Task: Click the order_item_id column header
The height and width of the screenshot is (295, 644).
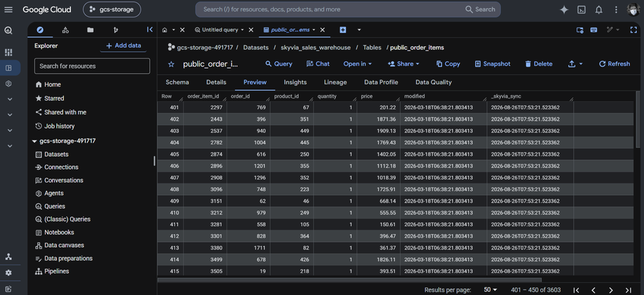Action: click(204, 97)
